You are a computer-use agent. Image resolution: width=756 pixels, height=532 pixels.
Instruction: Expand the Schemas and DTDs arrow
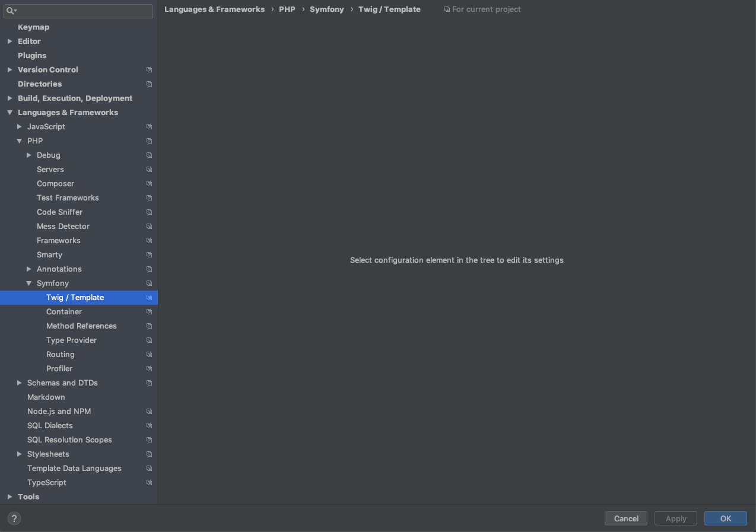pos(19,383)
